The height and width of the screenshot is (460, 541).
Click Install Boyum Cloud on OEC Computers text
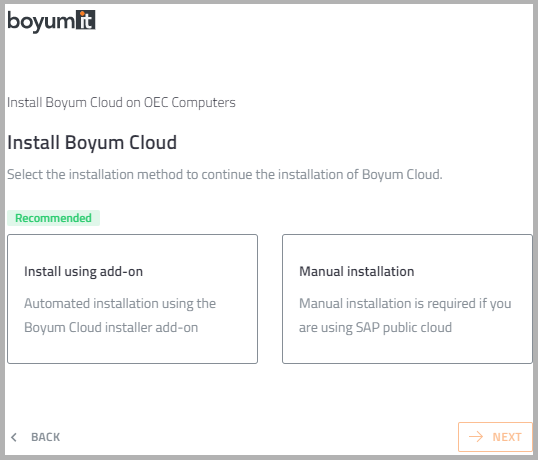tap(121, 102)
